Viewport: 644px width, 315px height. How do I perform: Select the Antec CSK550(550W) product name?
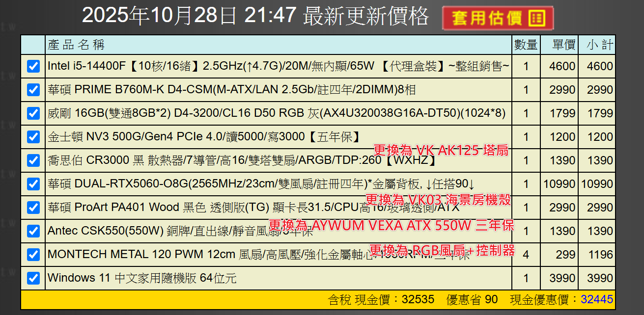click(x=180, y=231)
